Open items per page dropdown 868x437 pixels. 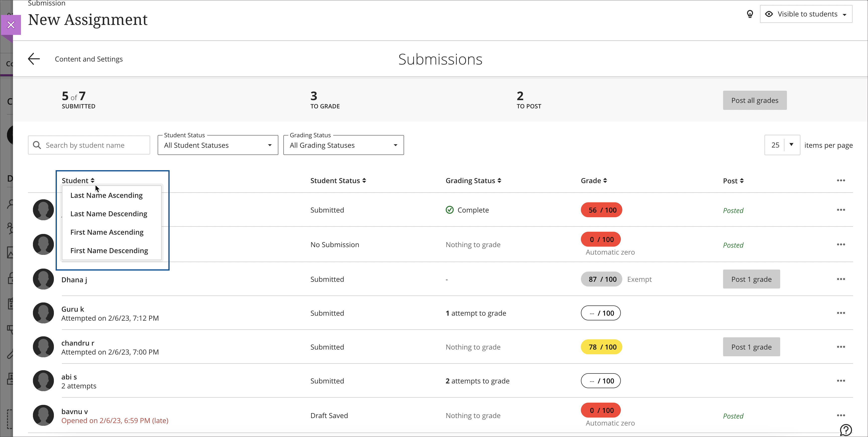tap(782, 145)
